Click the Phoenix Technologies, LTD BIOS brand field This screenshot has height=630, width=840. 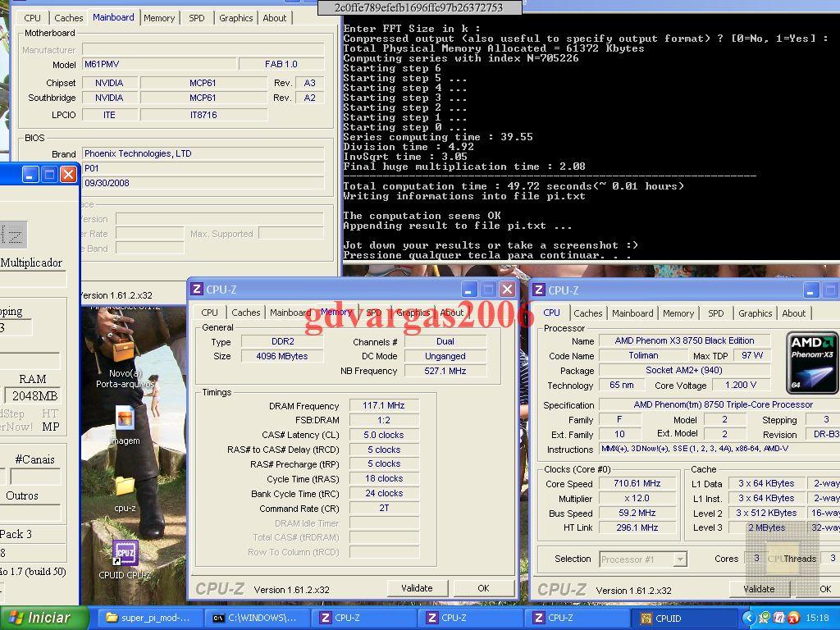pos(203,153)
